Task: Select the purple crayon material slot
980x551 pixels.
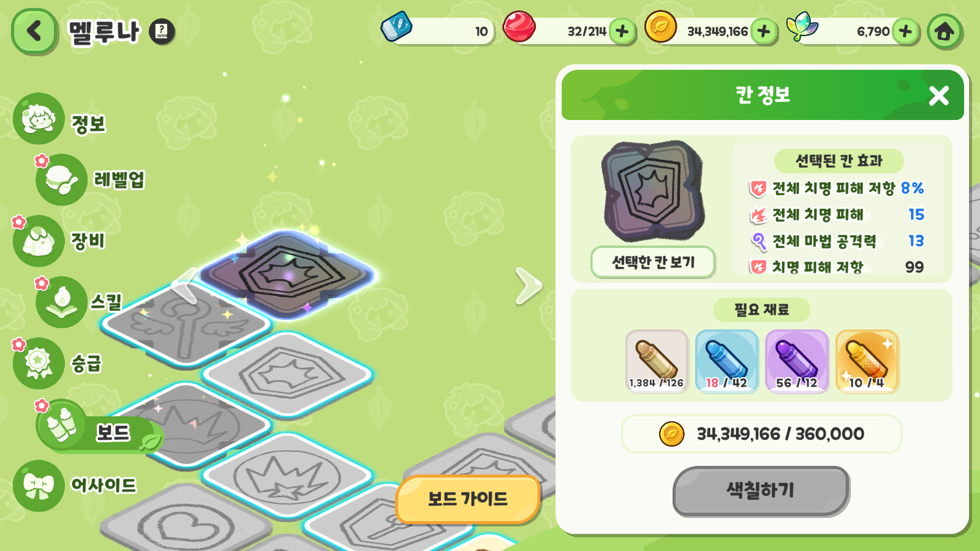Action: point(796,361)
